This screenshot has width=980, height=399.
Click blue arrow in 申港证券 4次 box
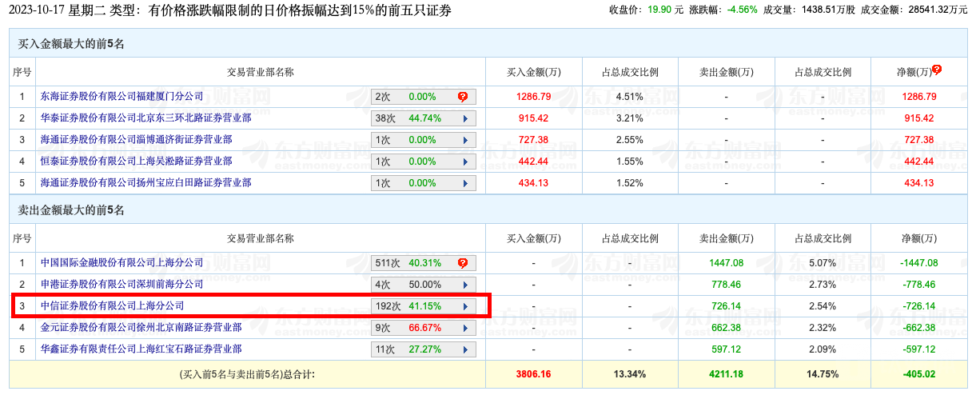point(464,285)
